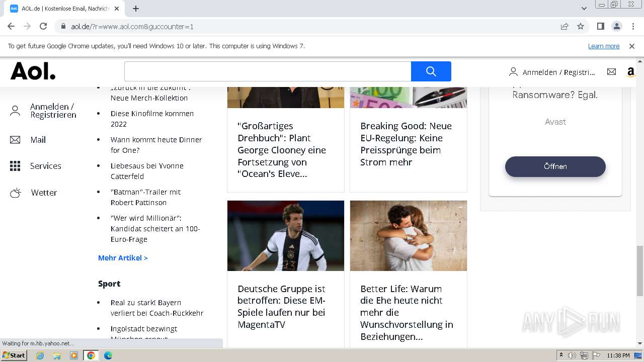The height and width of the screenshot is (362, 644).
Task: Open 'Real zu stark! Bayern verliert' article
Action: [157, 308]
